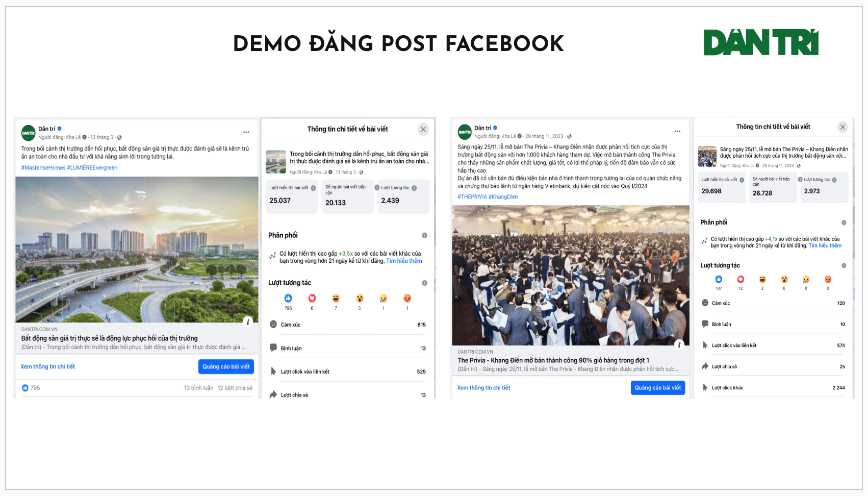Click Quảng cáo bài viết on first post
Screen dimensions: 868x496
[x=226, y=366]
